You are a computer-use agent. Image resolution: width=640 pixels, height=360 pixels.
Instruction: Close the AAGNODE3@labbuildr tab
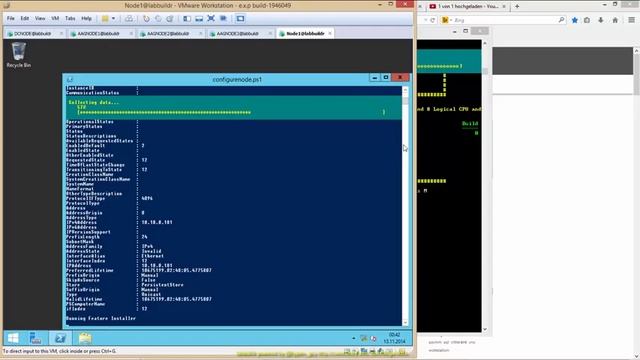[x=270, y=33]
